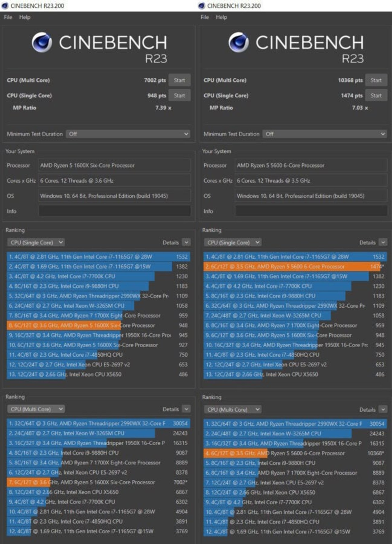The height and width of the screenshot is (544, 392).
Task: Open Minimum Test Duration dropdown, right window
Action: click(325, 134)
